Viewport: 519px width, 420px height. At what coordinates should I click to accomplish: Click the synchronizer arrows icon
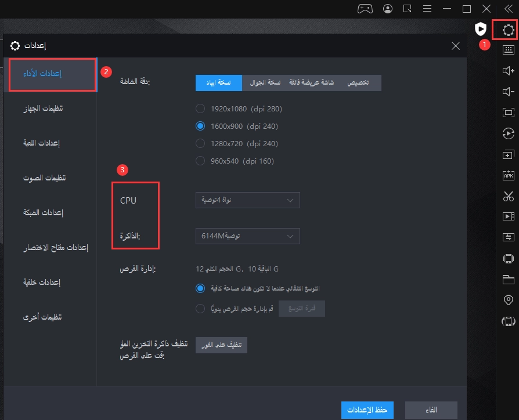(508, 237)
